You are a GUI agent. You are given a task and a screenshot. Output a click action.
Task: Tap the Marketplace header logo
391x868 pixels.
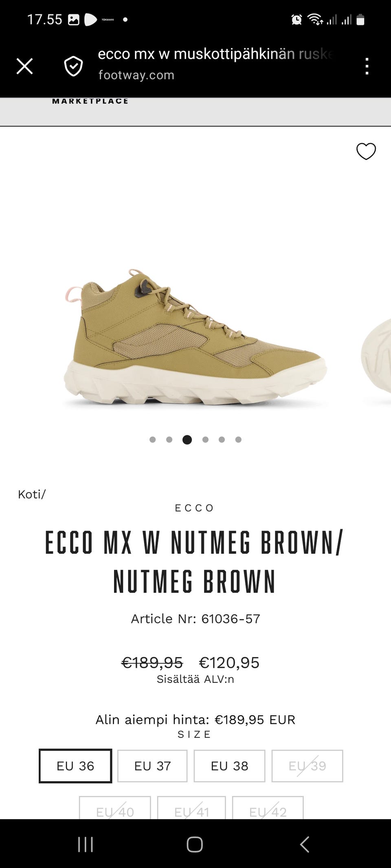point(90,101)
